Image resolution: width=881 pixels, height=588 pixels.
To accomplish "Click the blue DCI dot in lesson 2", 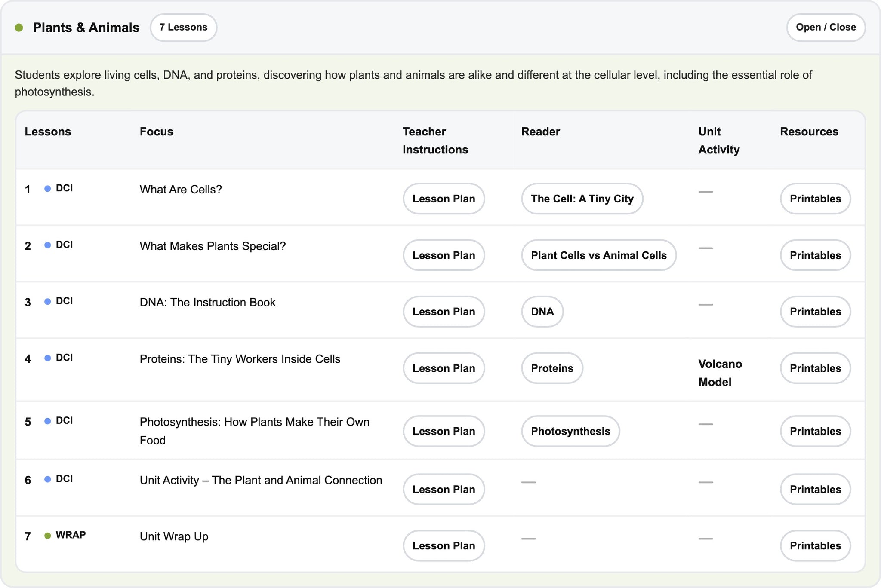I will (48, 245).
